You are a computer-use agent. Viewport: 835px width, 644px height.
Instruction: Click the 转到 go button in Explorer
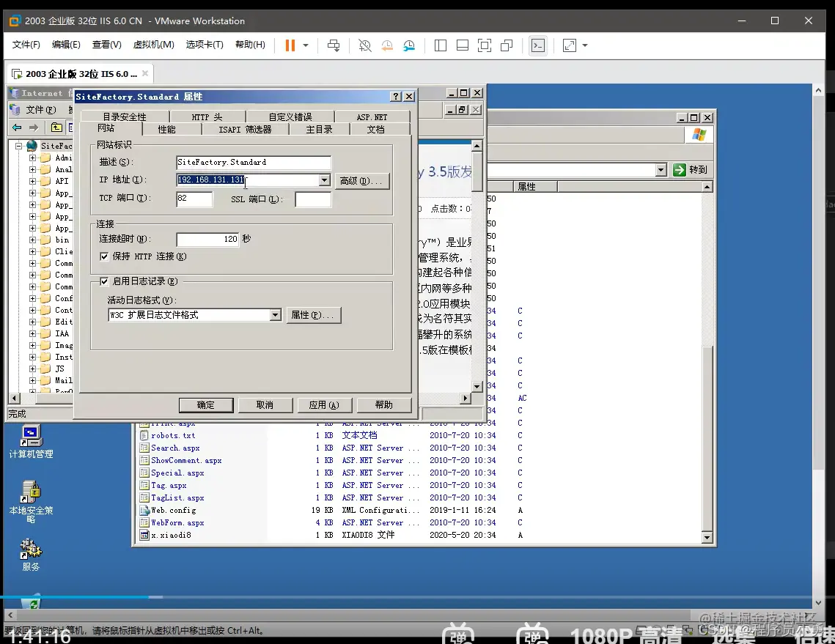click(691, 170)
